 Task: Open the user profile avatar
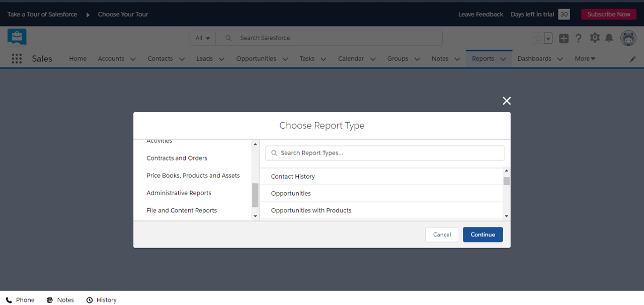click(x=628, y=38)
